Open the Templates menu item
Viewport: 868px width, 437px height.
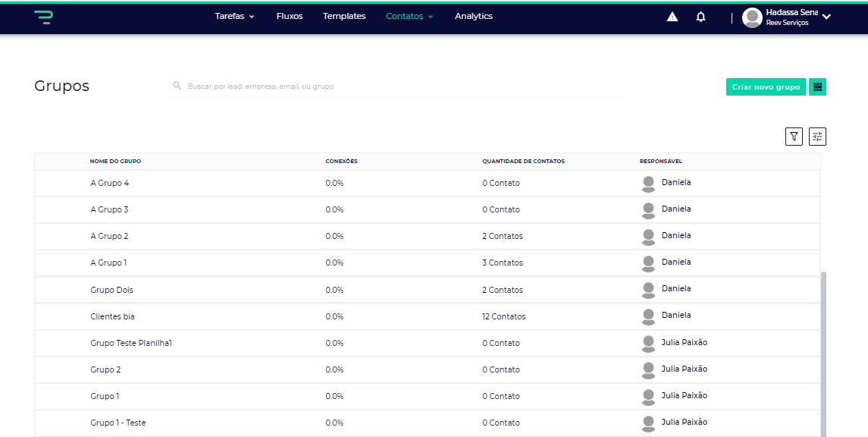[344, 16]
